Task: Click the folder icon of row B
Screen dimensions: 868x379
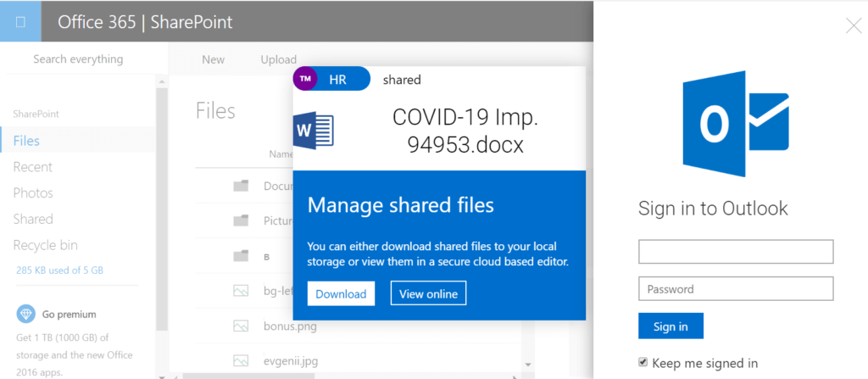Action: click(241, 256)
